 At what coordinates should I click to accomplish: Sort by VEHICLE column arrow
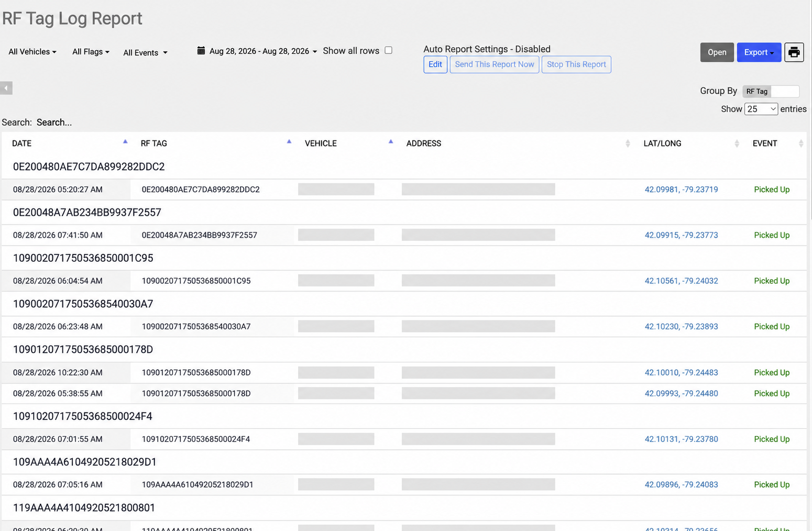click(x=391, y=141)
